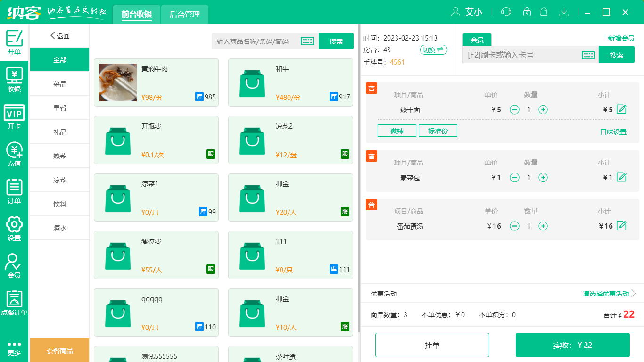Hold the order with the 挂单 button
This screenshot has width=644, height=362.
(x=432, y=345)
